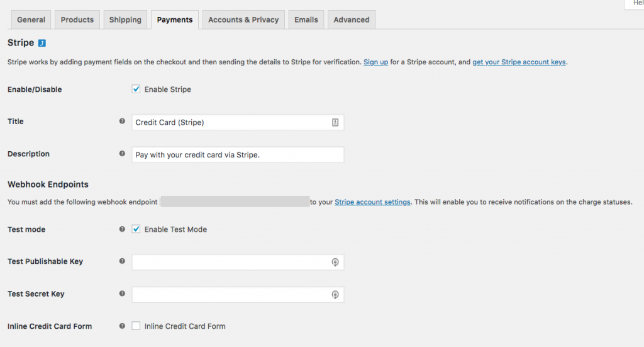
Task: Click help icon beside Test Secret Key
Action: pyautogui.click(x=122, y=293)
